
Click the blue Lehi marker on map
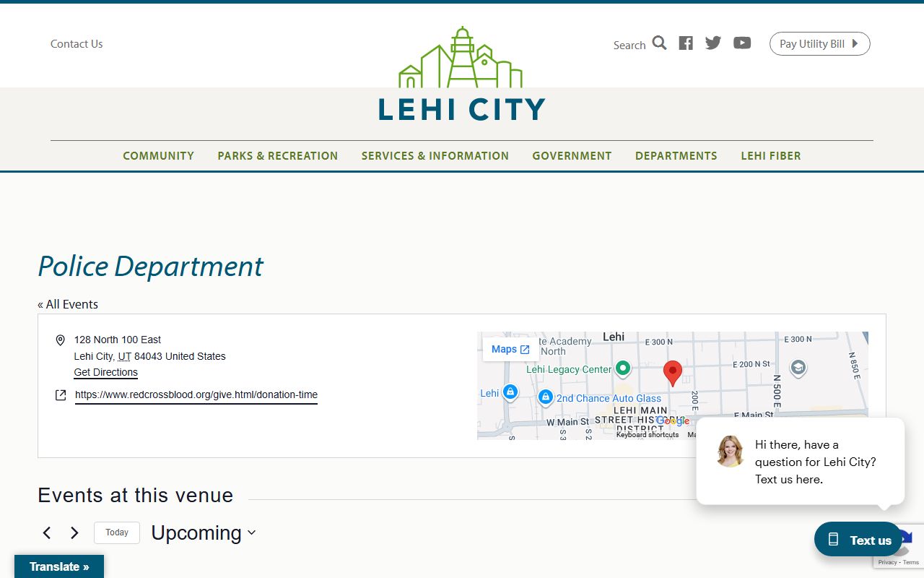click(510, 392)
